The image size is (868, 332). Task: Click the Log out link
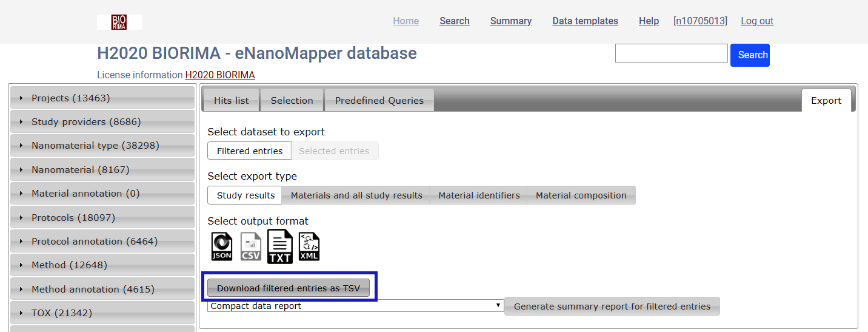pos(757,21)
